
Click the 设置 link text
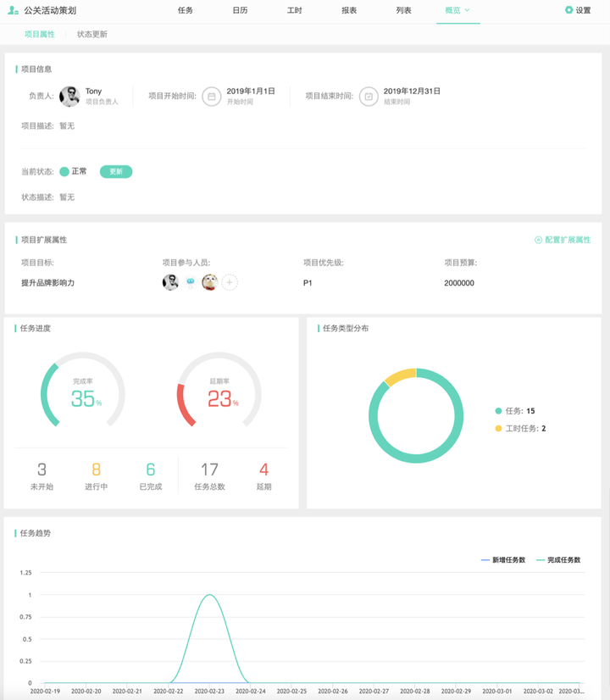coord(583,10)
